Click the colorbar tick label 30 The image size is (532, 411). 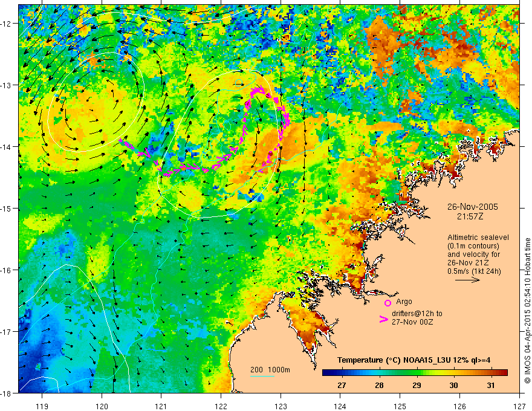click(x=453, y=385)
